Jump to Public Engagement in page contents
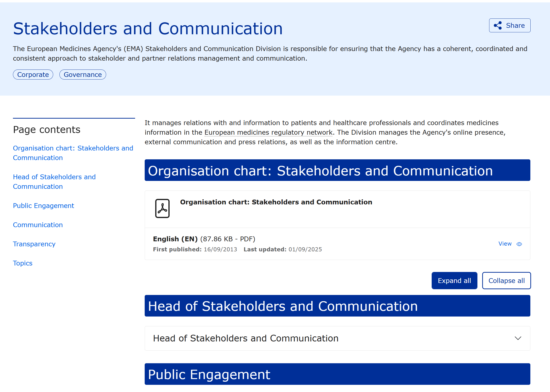 pyautogui.click(x=43, y=206)
